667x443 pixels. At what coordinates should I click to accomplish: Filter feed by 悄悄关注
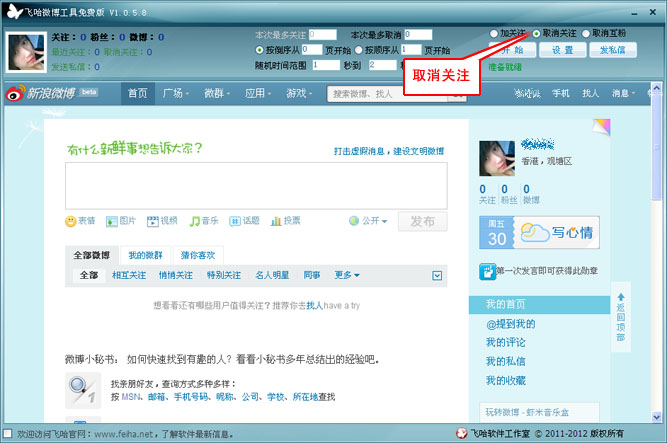pyautogui.click(x=176, y=275)
